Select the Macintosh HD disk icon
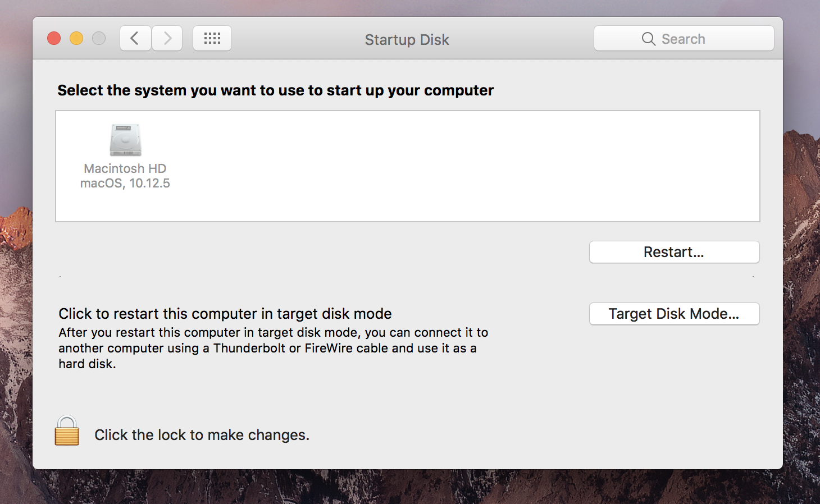The height and width of the screenshot is (504, 820). coord(125,140)
